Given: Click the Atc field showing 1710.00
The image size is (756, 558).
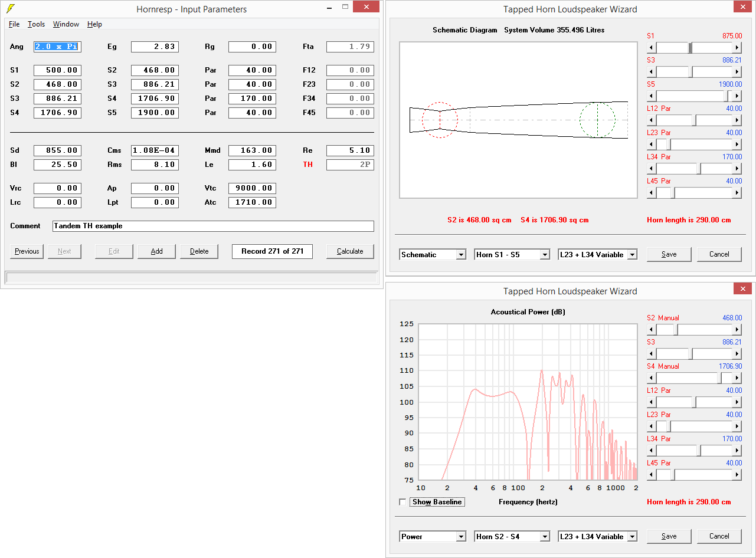Looking at the screenshot, I should (x=252, y=202).
